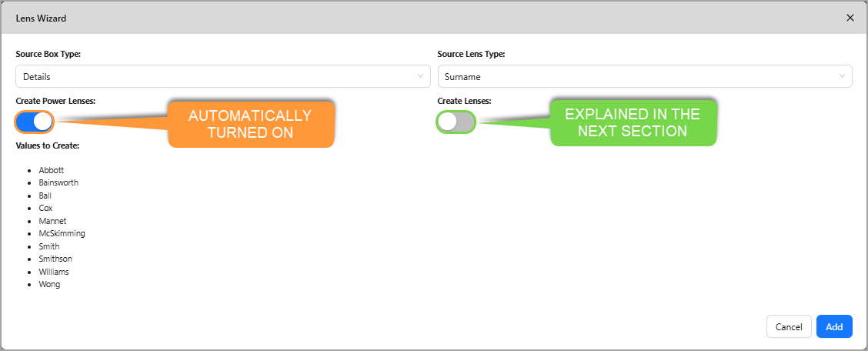
Task: Click the chevron arrow in the Surname box
Action: (842, 76)
